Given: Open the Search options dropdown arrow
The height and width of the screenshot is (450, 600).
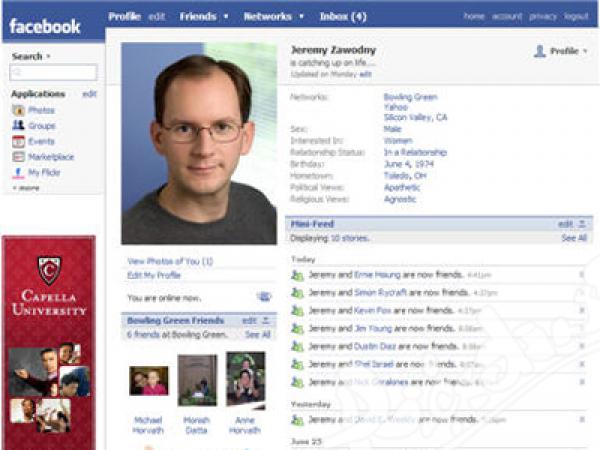Looking at the screenshot, I should pos(48,56).
